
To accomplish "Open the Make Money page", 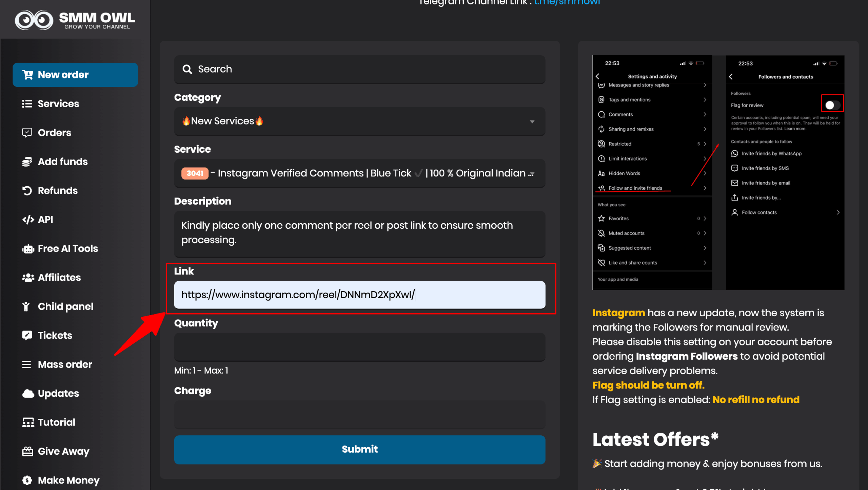I will tap(69, 480).
